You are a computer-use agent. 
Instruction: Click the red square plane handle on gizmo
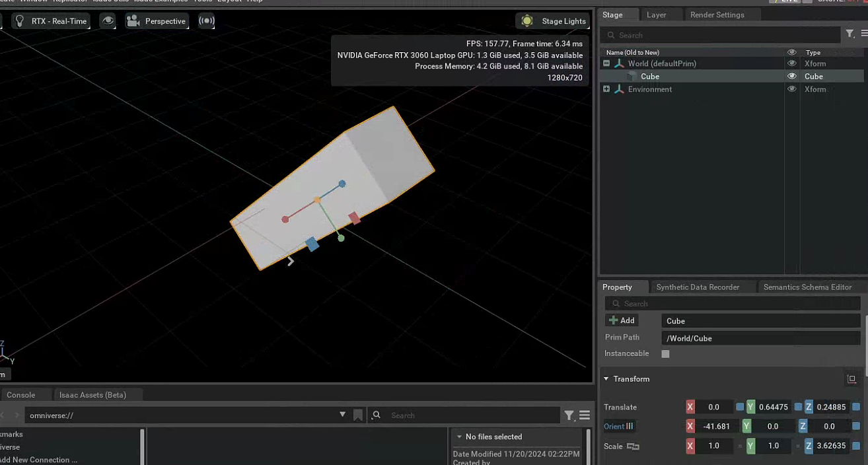click(354, 218)
